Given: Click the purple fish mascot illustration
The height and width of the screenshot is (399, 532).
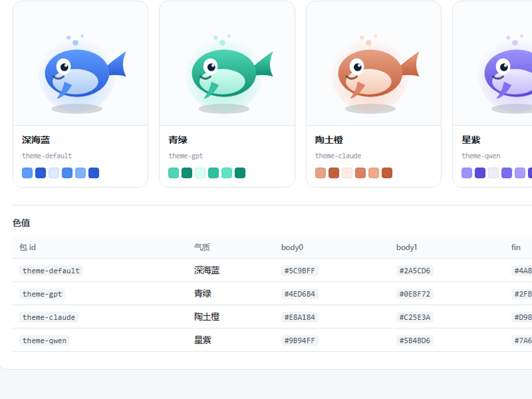Looking at the screenshot, I should tap(505, 73).
